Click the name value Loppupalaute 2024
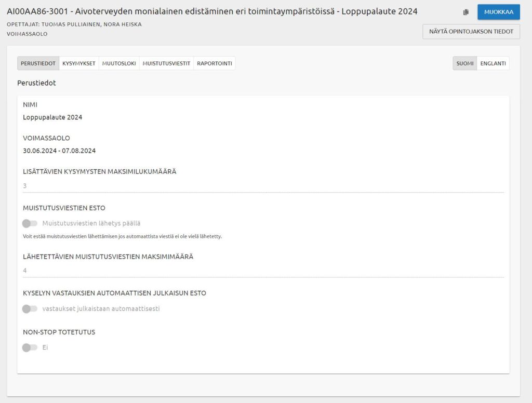 [52, 117]
